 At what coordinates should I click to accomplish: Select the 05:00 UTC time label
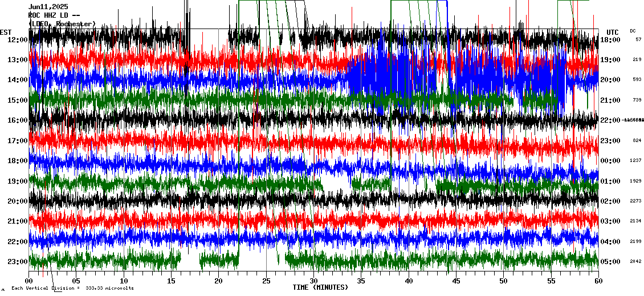point(610,262)
